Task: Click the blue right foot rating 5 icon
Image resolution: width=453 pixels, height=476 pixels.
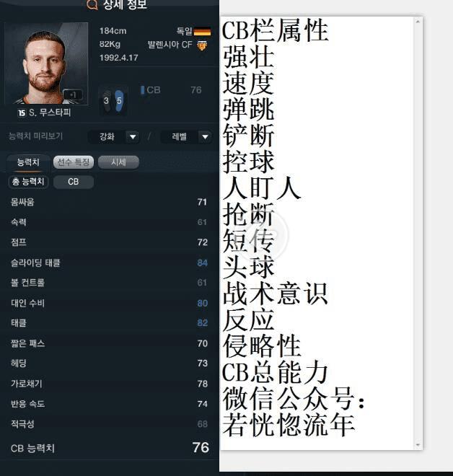Action: (119, 100)
